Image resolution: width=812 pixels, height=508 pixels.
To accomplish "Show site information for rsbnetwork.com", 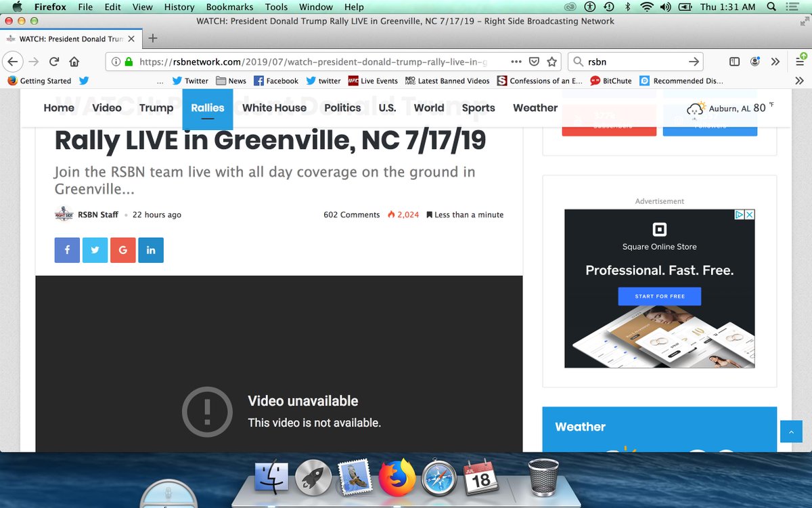I will click(x=116, y=62).
